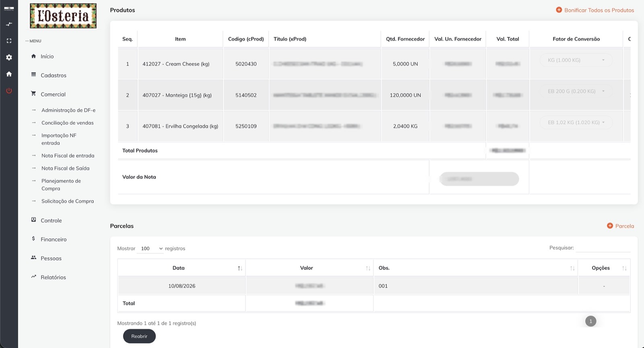644x348 pixels.
Task: Add a new Parcela
Action: pyautogui.click(x=620, y=226)
